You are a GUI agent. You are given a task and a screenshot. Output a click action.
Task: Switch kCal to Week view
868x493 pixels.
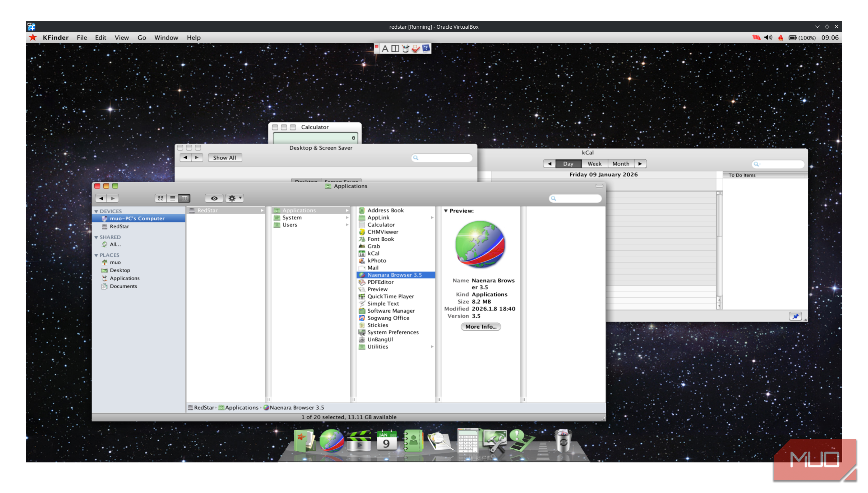[594, 164]
